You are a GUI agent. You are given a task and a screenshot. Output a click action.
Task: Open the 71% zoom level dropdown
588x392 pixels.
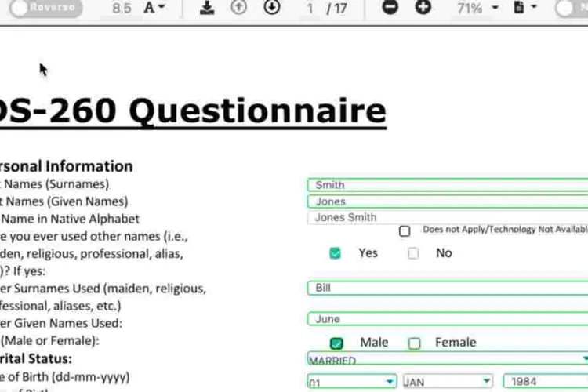(477, 8)
